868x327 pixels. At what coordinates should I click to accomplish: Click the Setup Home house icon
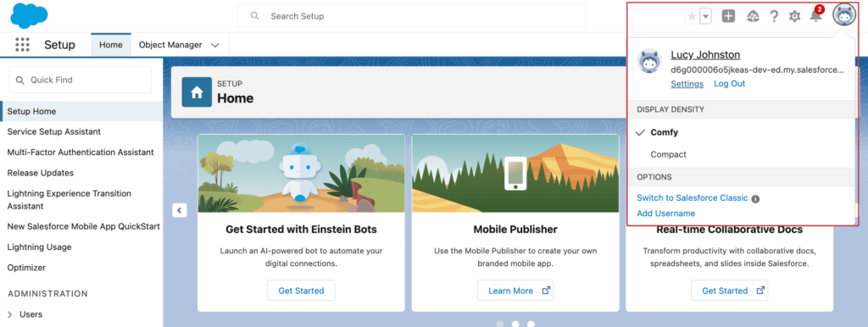click(x=197, y=92)
